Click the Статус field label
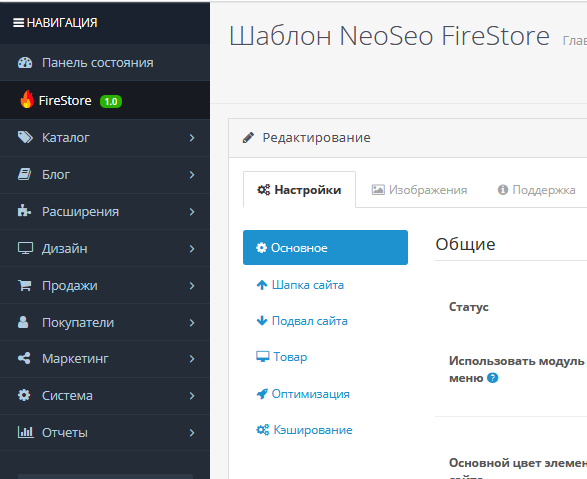Viewport: 587px width, 479px height. (469, 307)
